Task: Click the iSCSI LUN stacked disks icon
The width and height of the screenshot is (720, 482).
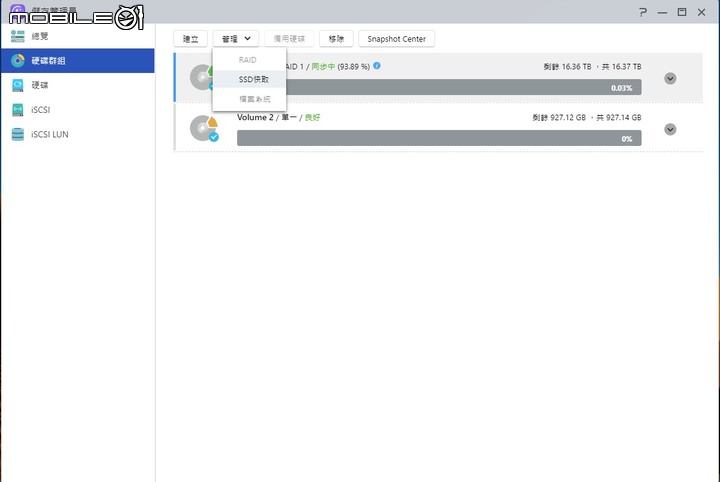Action: coord(17,134)
